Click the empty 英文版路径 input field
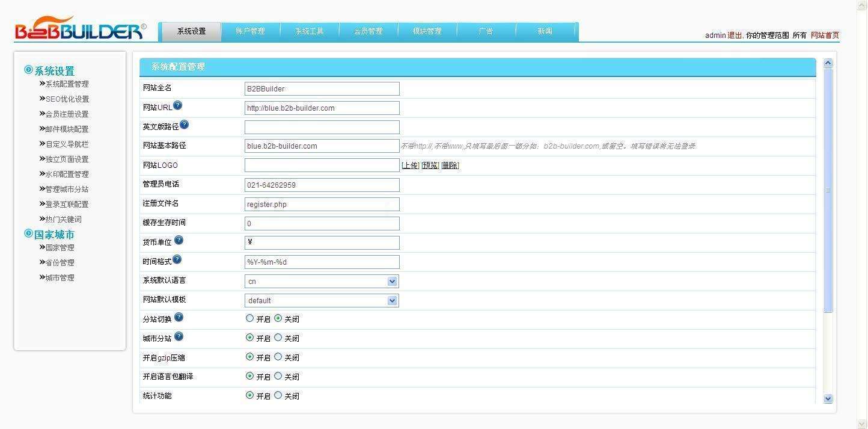Screen dimensions: 868x429 coord(322,127)
